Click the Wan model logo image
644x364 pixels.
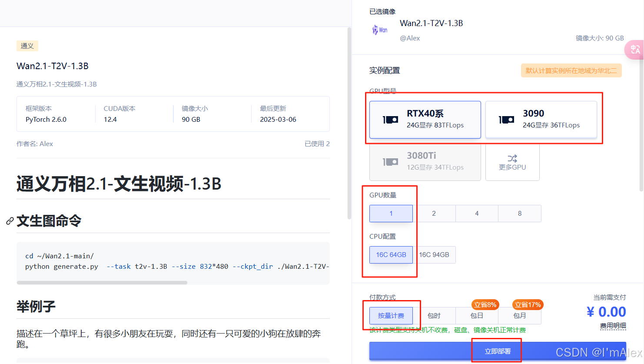coord(380,29)
